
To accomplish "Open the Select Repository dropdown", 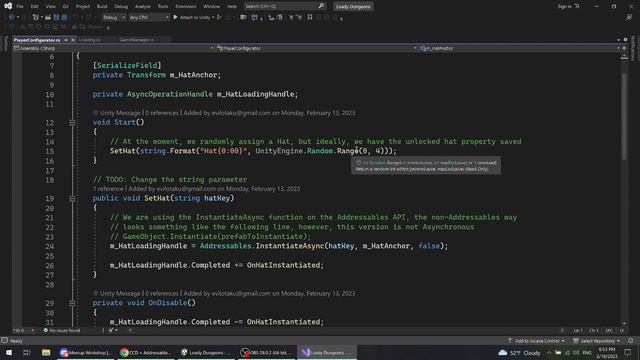I will [597, 340].
